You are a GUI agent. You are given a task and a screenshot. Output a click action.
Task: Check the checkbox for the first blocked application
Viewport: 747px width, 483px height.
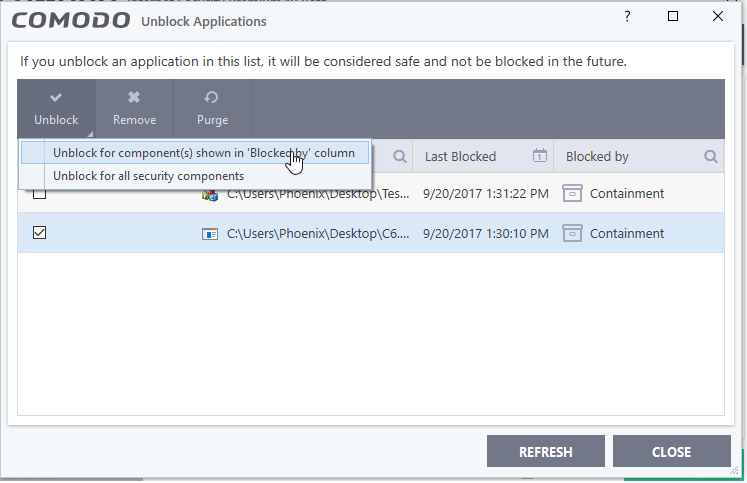(x=40, y=193)
